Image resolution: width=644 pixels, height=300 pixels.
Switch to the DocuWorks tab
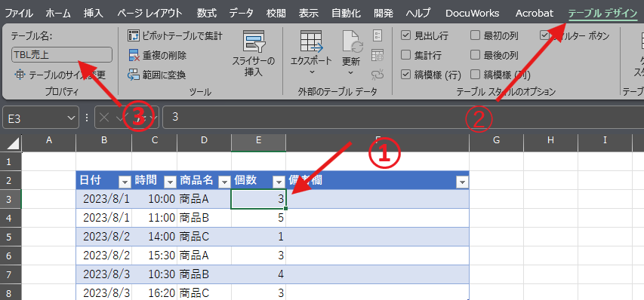(x=473, y=13)
